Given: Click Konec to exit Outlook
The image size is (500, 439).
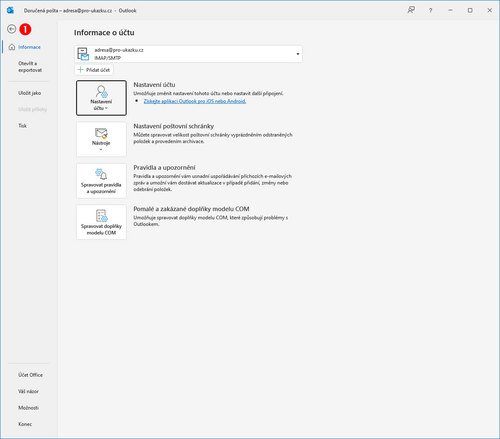Looking at the screenshot, I should tap(25, 424).
